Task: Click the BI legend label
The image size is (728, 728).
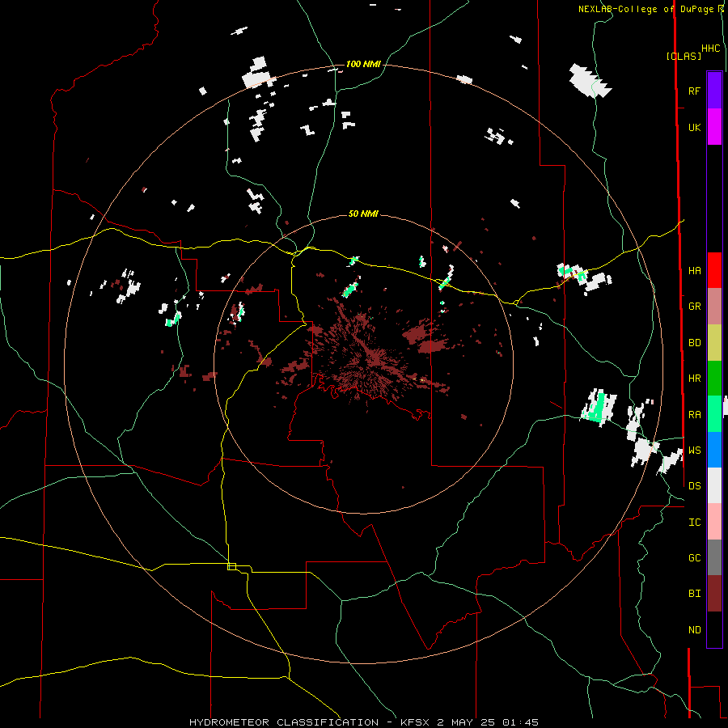Action: 694,594
